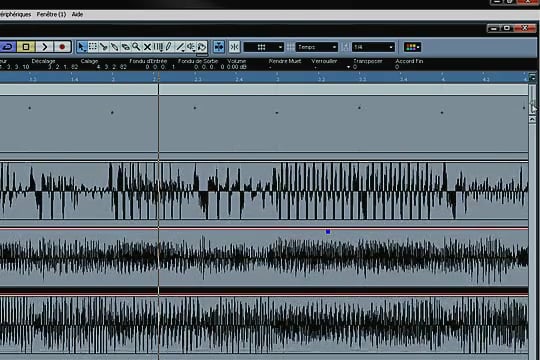Open the Fenêtre (1) menu

click(51, 14)
